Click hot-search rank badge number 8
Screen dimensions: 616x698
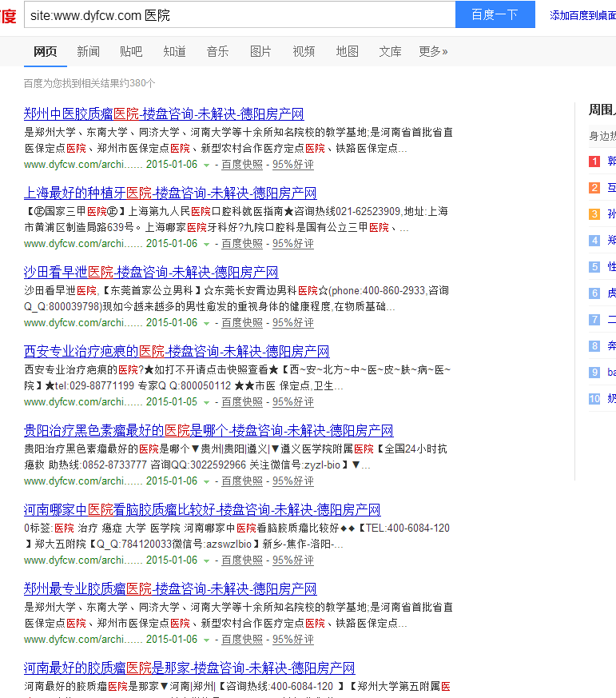[x=594, y=346]
